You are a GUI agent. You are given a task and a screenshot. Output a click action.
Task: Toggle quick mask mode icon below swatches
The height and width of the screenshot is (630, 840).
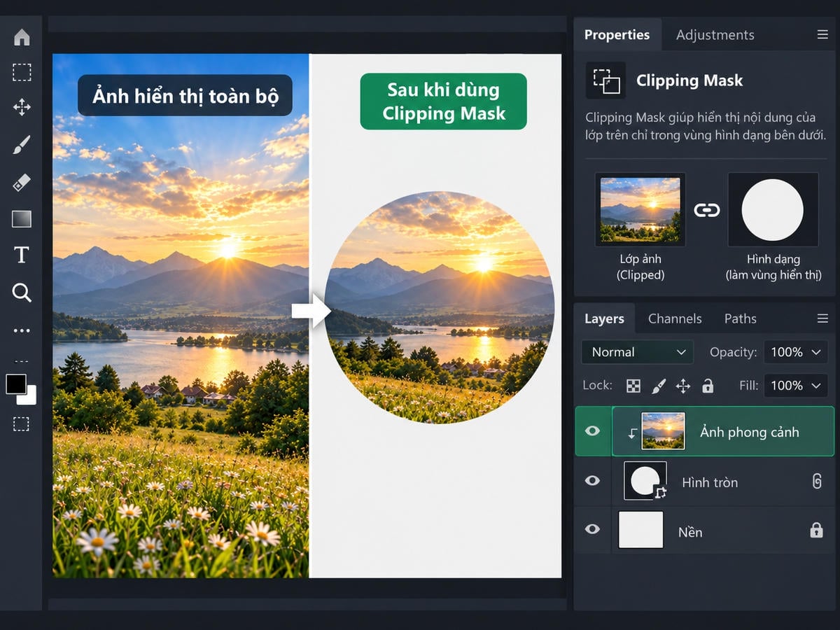click(x=22, y=423)
